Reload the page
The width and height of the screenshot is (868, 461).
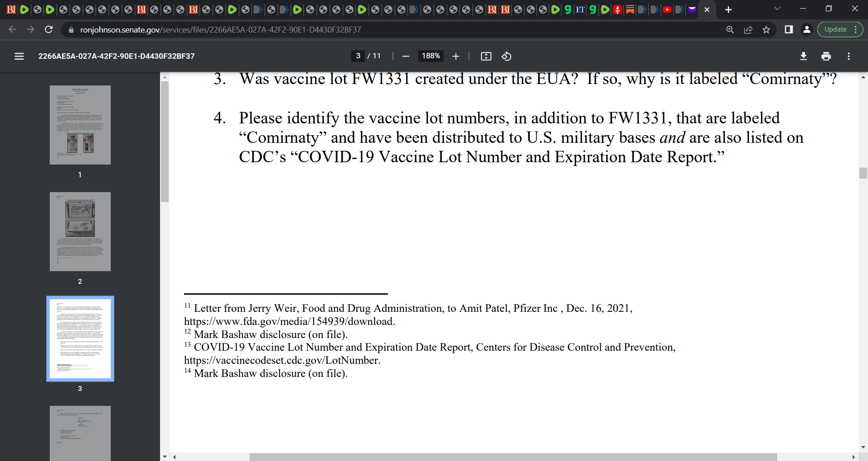(x=49, y=29)
